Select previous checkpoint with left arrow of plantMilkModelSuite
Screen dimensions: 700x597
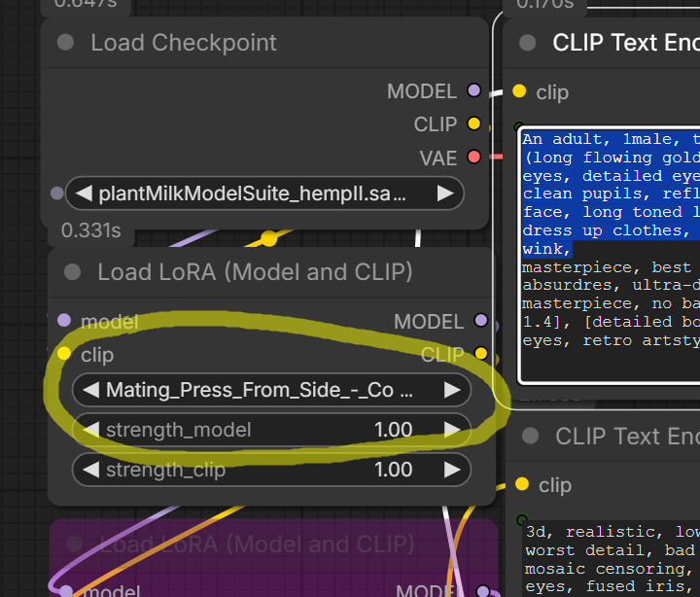(84, 193)
